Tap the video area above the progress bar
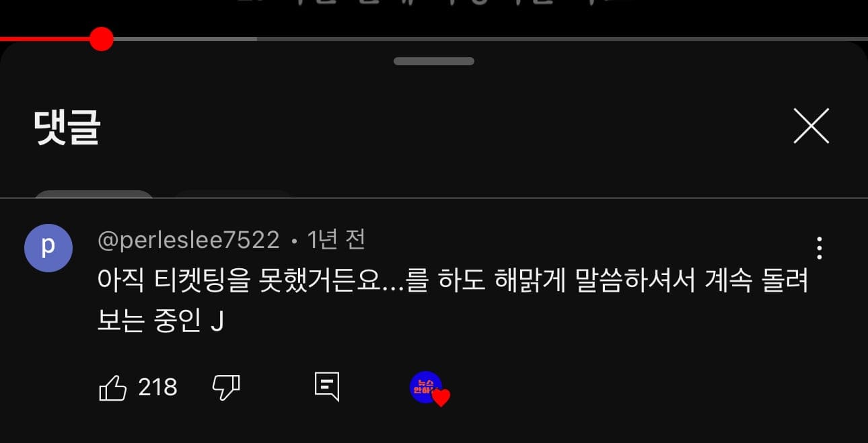Image resolution: width=868 pixels, height=443 pixels. (x=434, y=13)
